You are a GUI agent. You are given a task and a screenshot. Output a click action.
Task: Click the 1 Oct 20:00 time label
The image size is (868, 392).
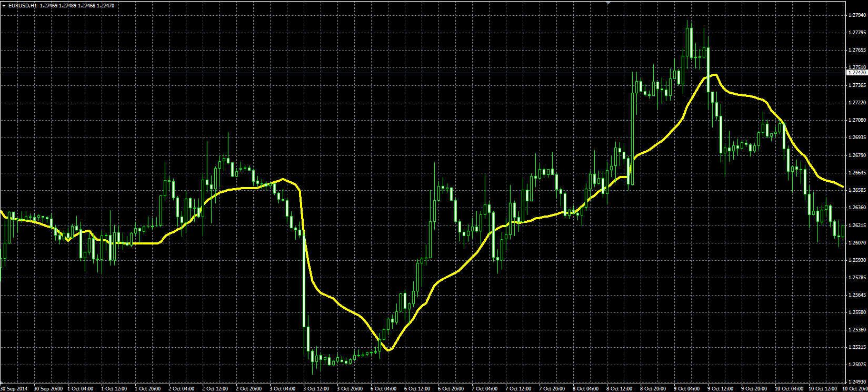click(148, 389)
